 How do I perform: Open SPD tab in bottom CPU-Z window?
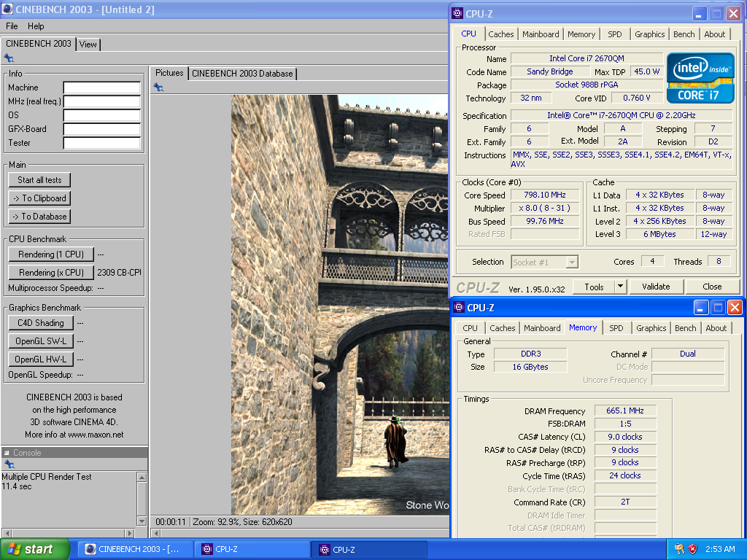pyautogui.click(x=616, y=328)
